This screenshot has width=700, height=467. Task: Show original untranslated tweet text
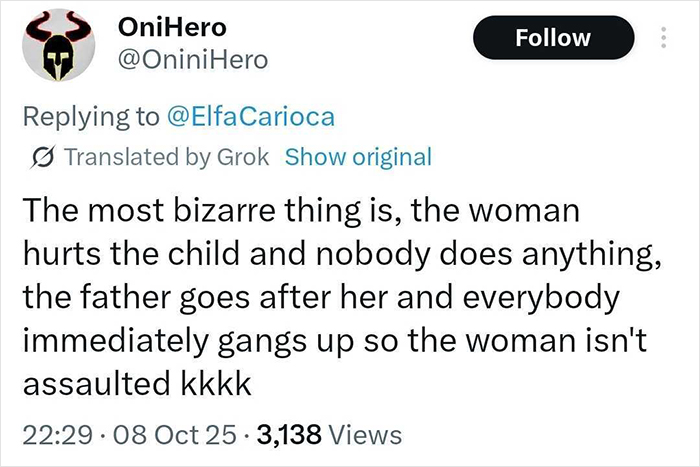point(358,157)
